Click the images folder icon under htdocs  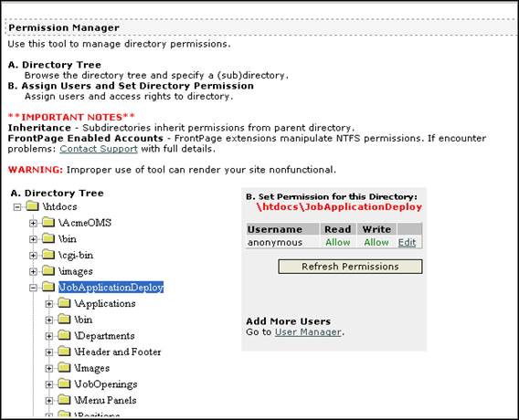click(48, 271)
